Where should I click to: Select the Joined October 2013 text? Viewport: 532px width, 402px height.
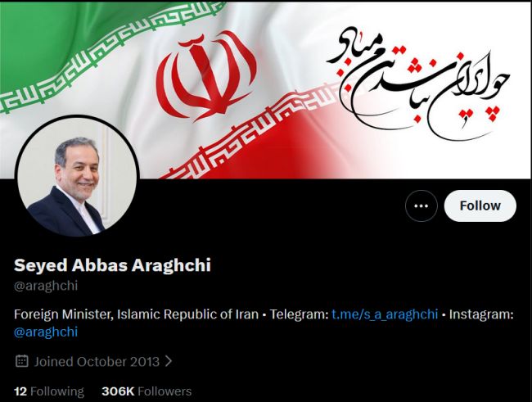pyautogui.click(x=97, y=362)
